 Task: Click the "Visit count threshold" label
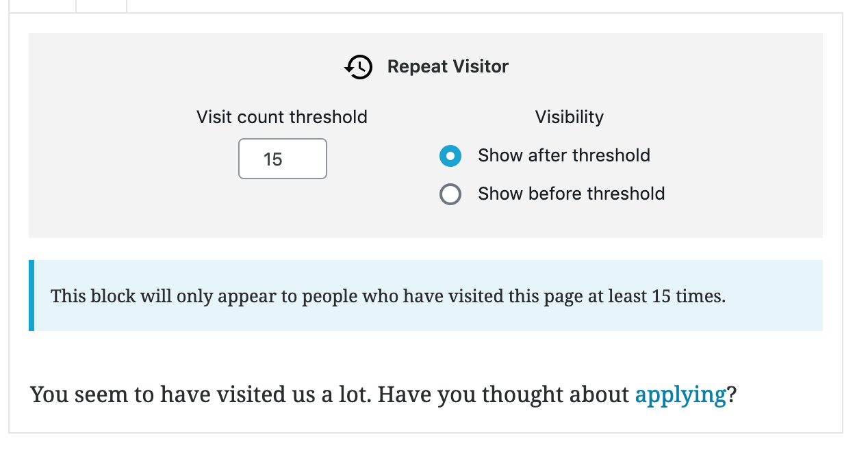click(281, 117)
